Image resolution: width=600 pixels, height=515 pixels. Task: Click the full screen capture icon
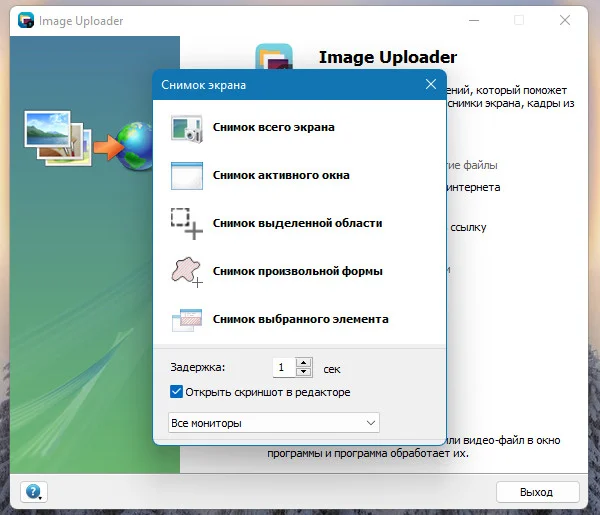tap(186, 129)
